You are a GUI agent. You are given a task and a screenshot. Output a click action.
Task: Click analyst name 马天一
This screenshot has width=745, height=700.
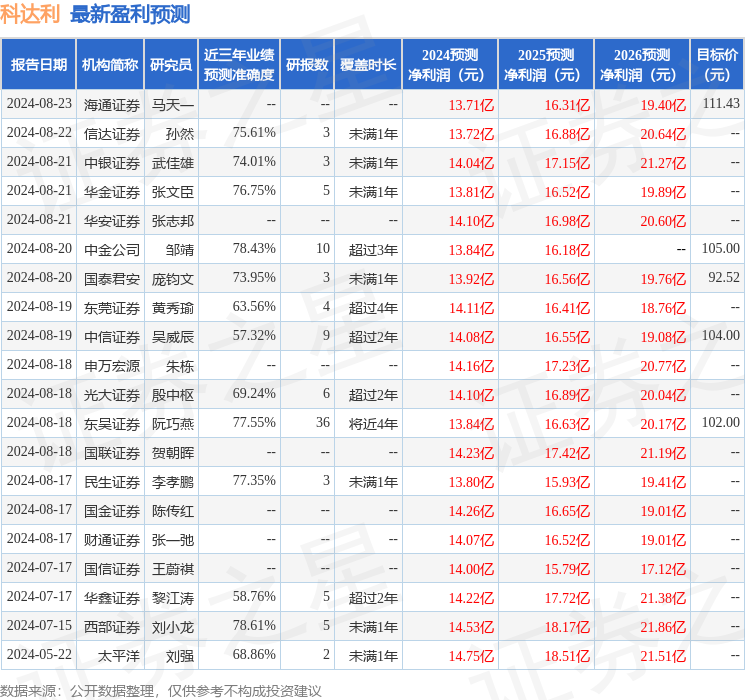tap(172, 105)
